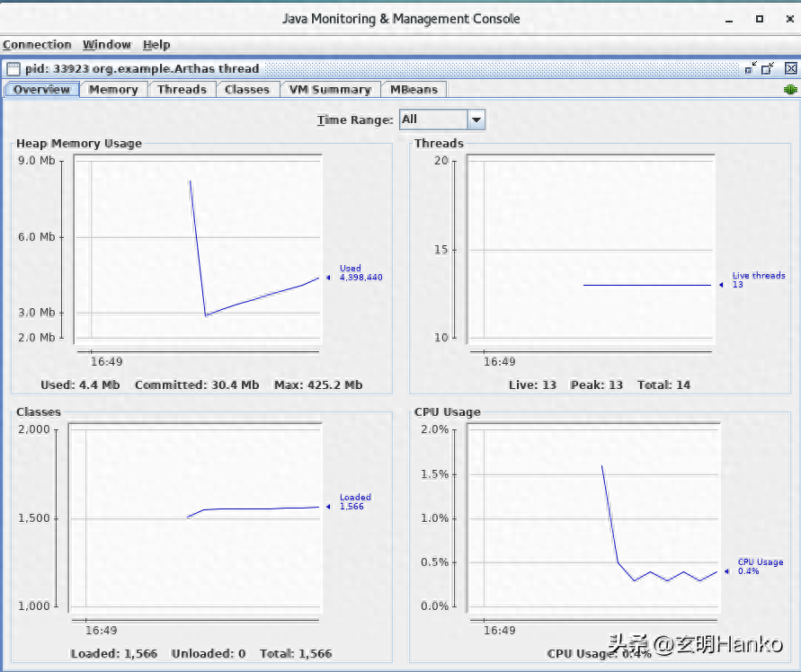Expand the Time Range dropdown arrow
The image size is (801, 672).
[476, 119]
